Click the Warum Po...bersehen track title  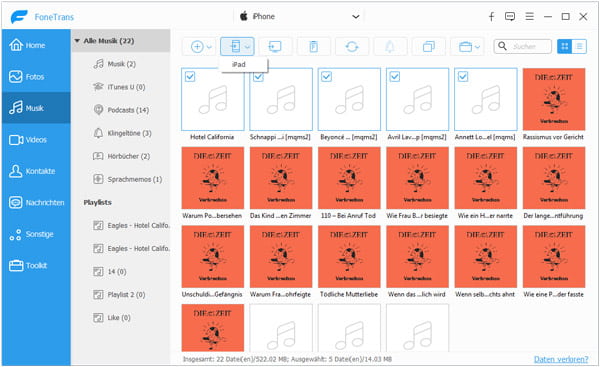[212, 216]
